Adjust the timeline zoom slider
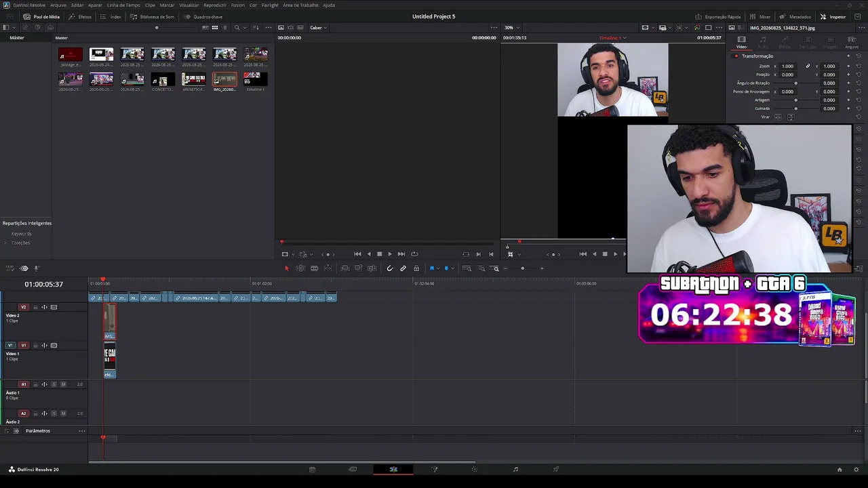The image size is (868, 488). [x=522, y=268]
